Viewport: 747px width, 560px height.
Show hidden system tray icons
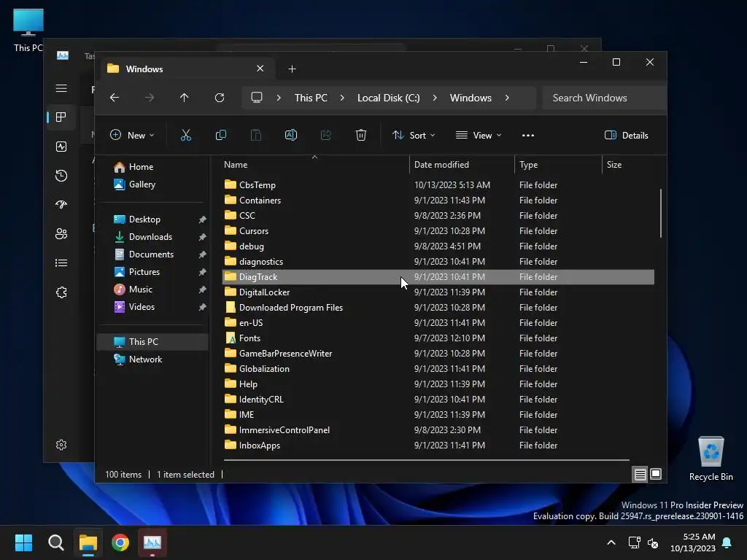(x=611, y=542)
